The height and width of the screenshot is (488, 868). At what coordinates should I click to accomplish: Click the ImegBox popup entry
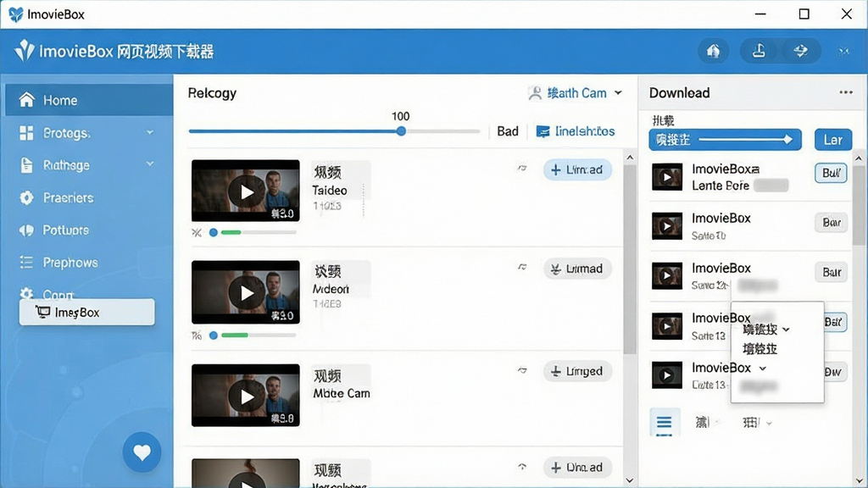(x=87, y=312)
